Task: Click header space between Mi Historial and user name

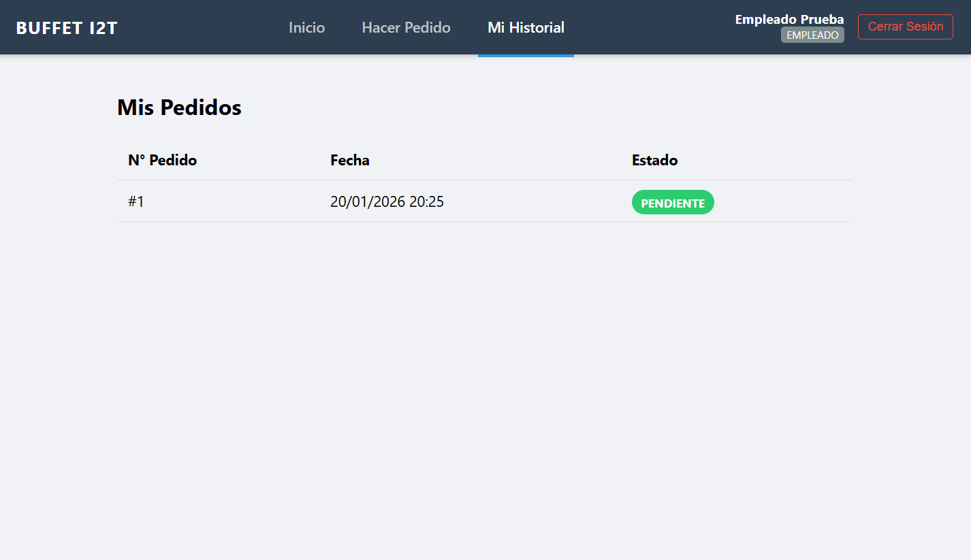Action: click(x=647, y=28)
